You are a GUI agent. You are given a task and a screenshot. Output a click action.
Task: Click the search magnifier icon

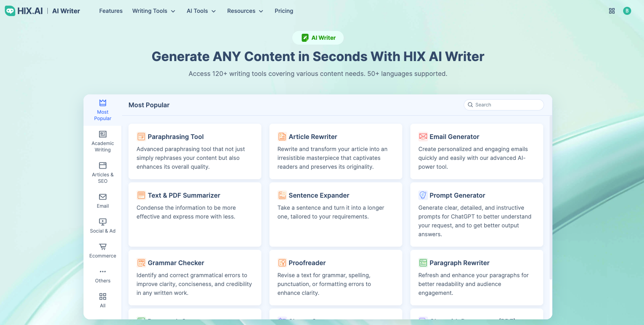pyautogui.click(x=470, y=105)
